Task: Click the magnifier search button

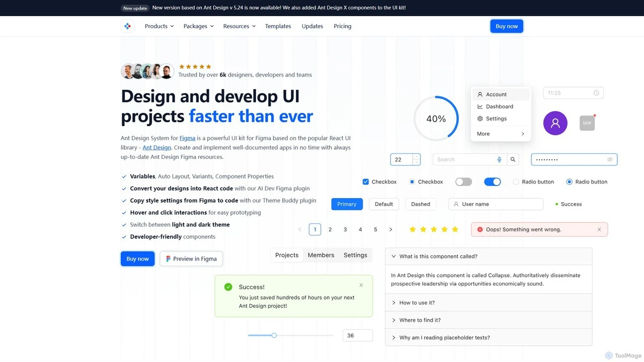Action: 513,159
